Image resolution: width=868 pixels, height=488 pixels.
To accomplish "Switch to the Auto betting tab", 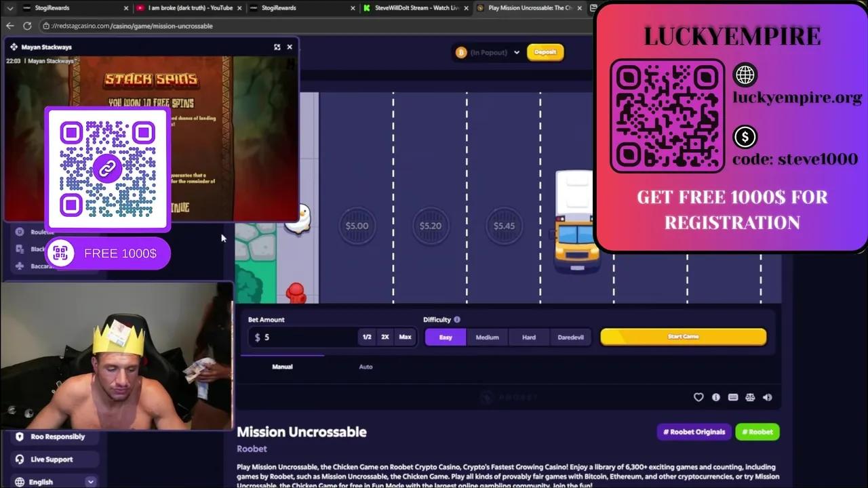I will (x=366, y=367).
